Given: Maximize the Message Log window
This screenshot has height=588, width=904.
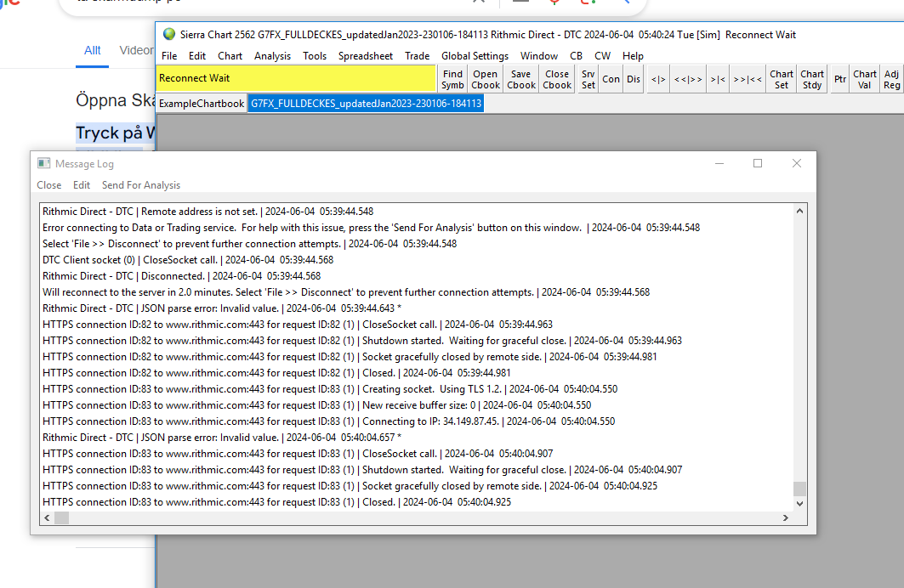Looking at the screenshot, I should point(758,163).
